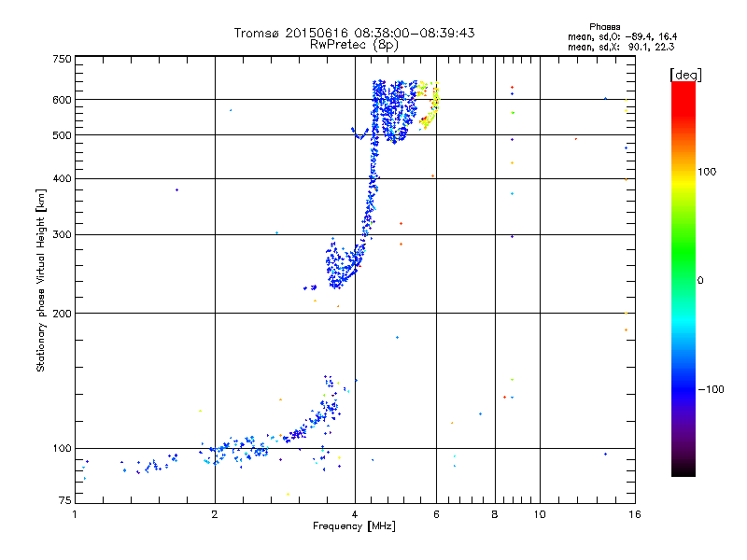
Task: Click the colorbar tick label '-100'
Action: point(711,389)
